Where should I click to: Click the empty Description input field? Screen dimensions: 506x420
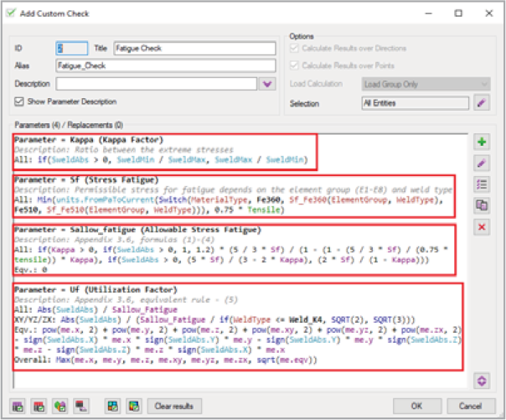tap(157, 84)
